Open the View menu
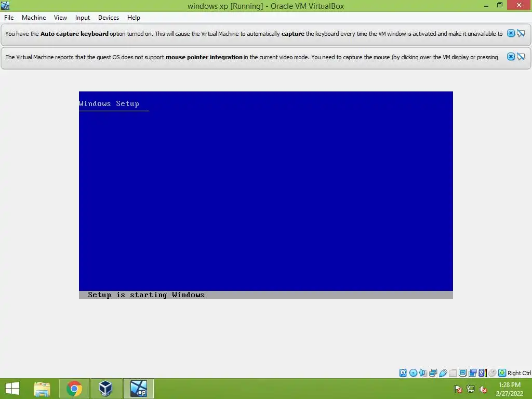This screenshot has height=399, width=532. coord(60,18)
